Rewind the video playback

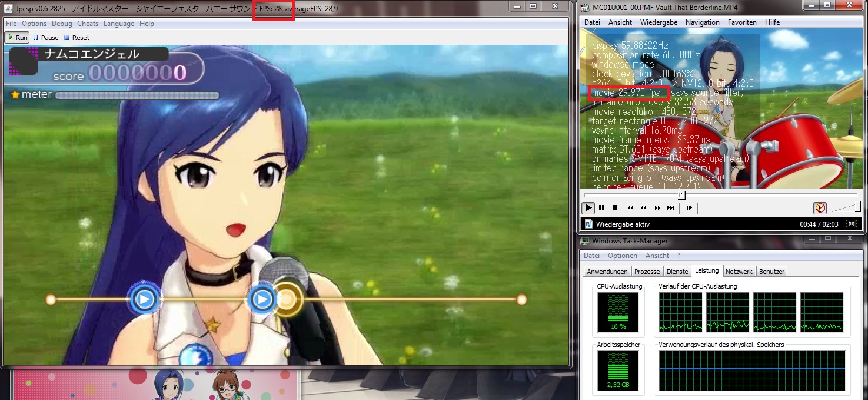coord(643,208)
